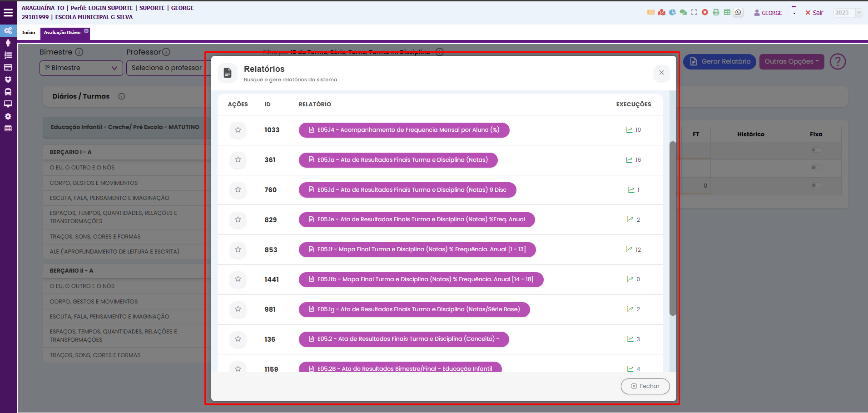
Task: Open the hamburger menu at top left
Action: [x=8, y=13]
